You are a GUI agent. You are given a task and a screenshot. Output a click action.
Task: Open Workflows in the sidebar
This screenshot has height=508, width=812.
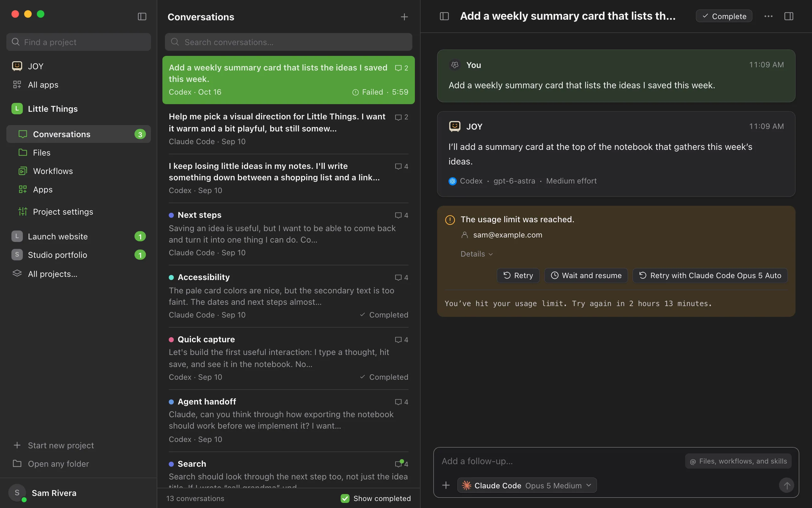pyautogui.click(x=79, y=171)
